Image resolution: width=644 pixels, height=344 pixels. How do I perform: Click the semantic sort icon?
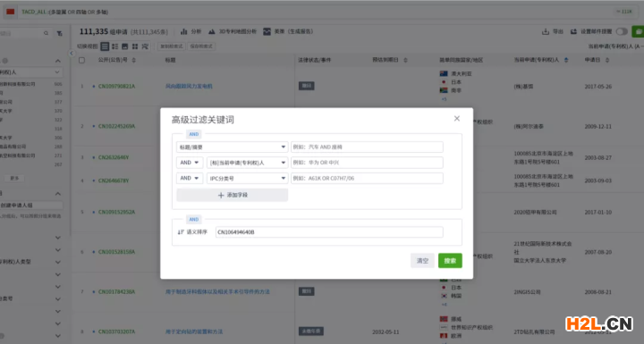(x=181, y=232)
